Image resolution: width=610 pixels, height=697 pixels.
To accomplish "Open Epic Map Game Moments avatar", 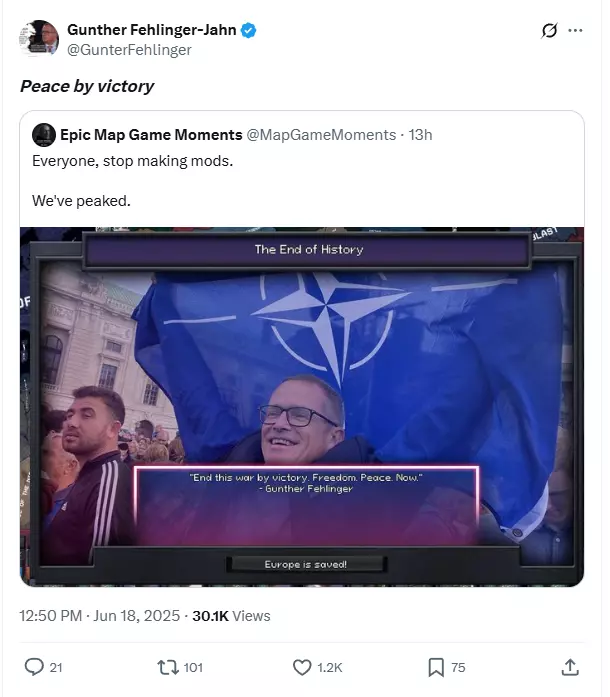I will point(44,135).
